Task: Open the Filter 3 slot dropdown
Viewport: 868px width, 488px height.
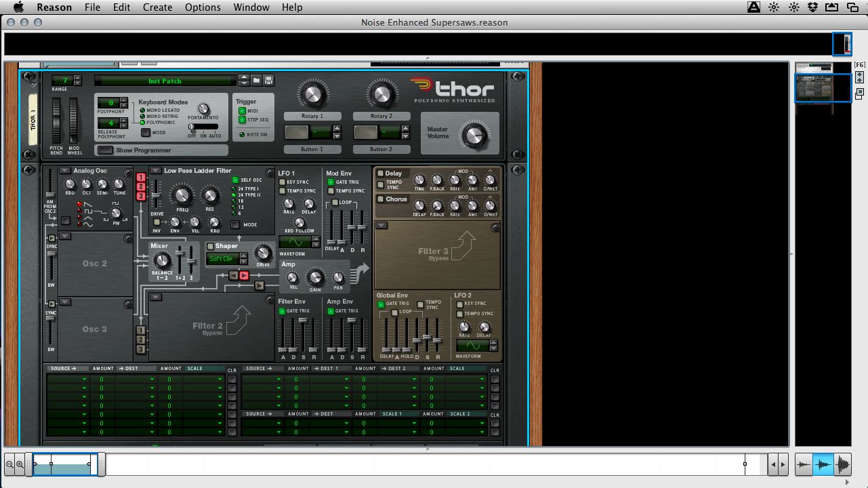Action: point(381,226)
